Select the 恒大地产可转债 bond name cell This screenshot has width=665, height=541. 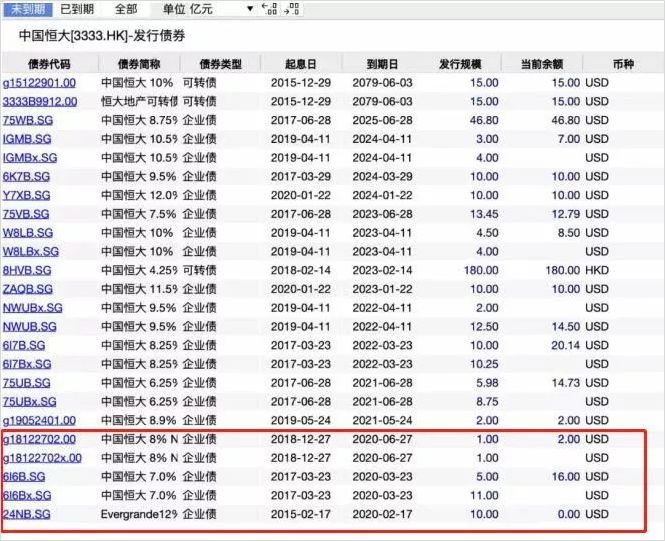[139, 101]
